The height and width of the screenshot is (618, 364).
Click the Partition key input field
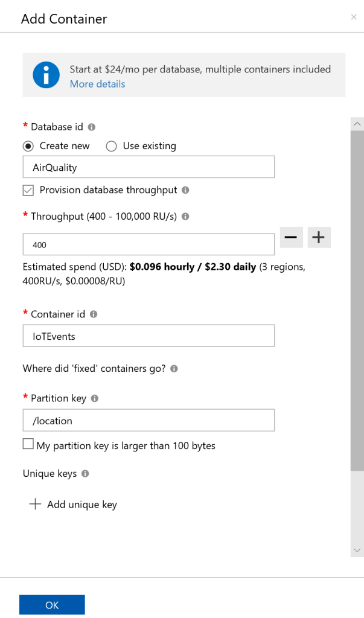coord(148,421)
